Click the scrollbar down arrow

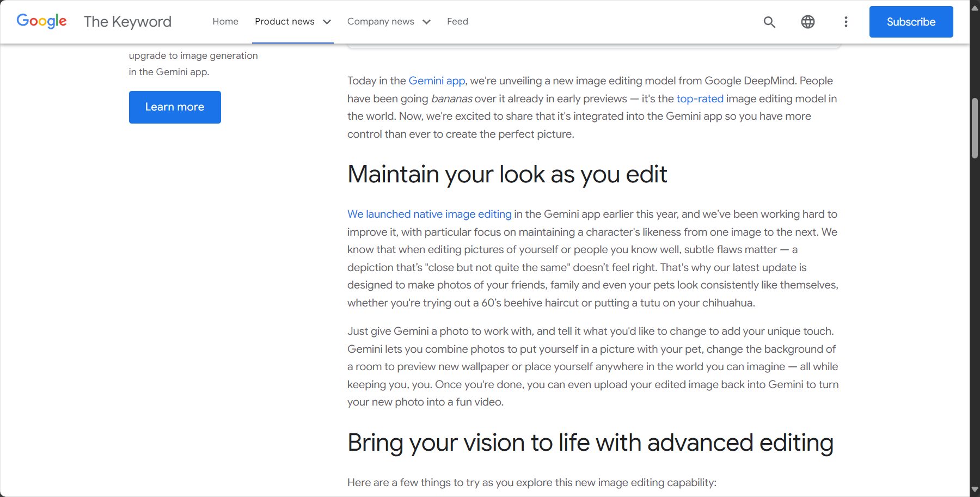pyautogui.click(x=975, y=490)
